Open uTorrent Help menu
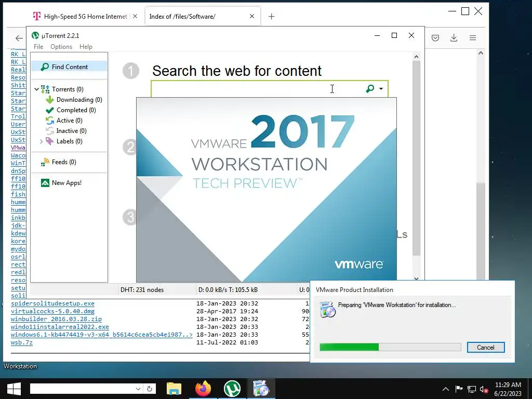This screenshot has height=399, width=532. click(x=86, y=47)
